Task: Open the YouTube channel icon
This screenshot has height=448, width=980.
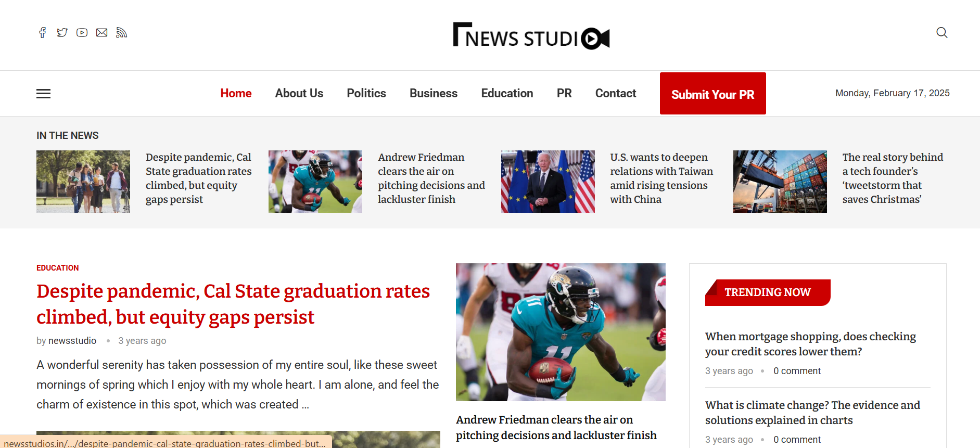Action: pos(82,33)
